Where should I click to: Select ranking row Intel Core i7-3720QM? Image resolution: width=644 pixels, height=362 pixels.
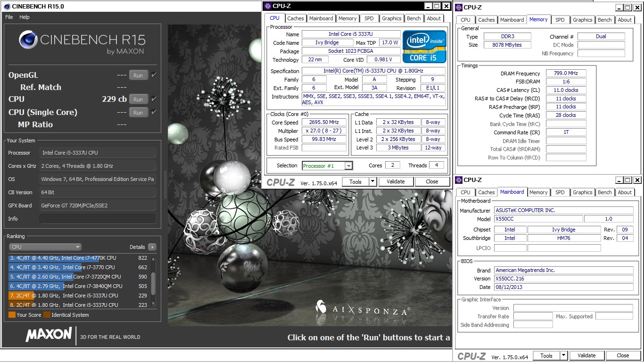point(78,277)
